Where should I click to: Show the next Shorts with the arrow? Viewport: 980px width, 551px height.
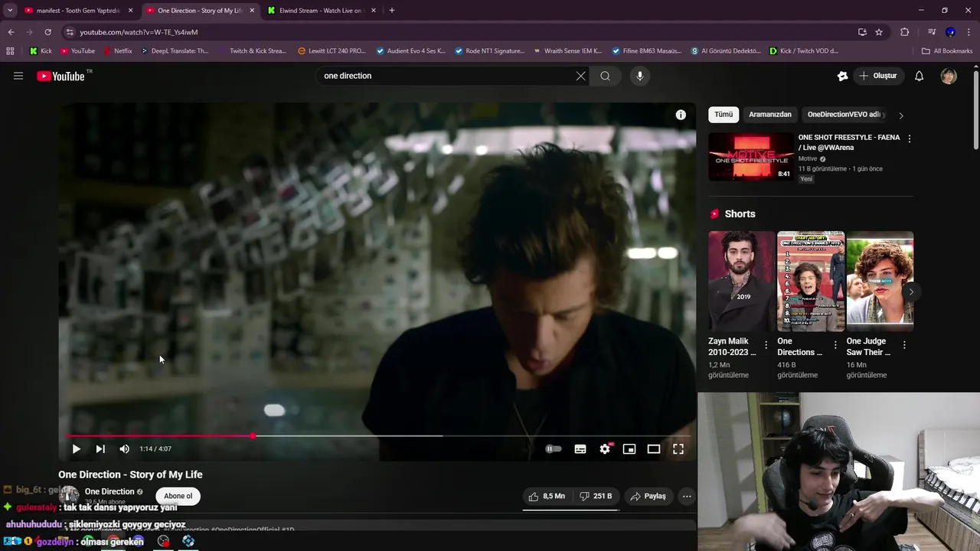(910, 292)
